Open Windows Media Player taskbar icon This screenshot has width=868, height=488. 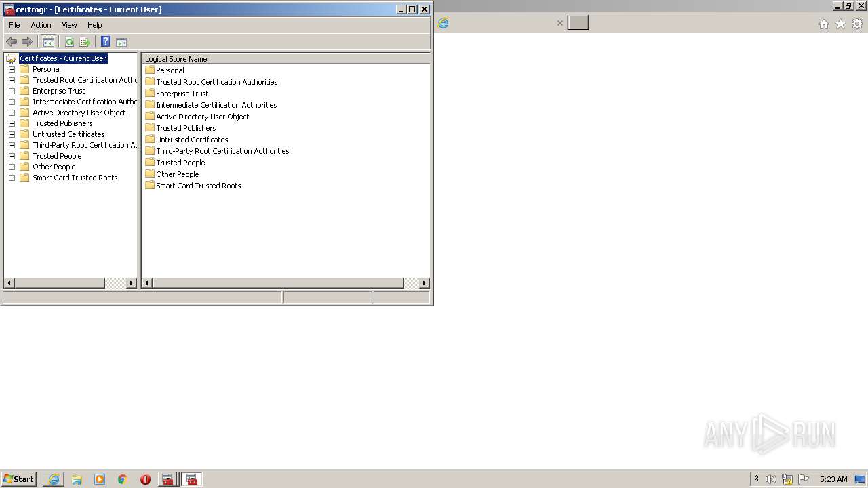pyautogui.click(x=100, y=479)
